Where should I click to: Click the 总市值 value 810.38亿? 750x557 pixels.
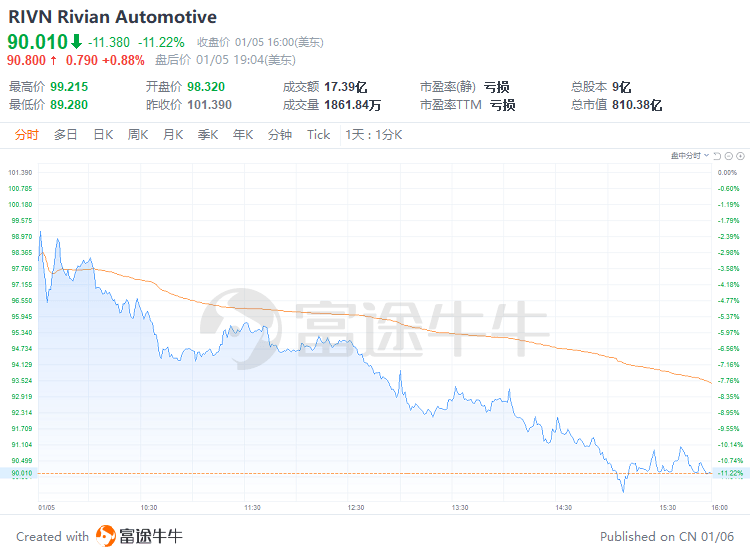click(x=637, y=105)
